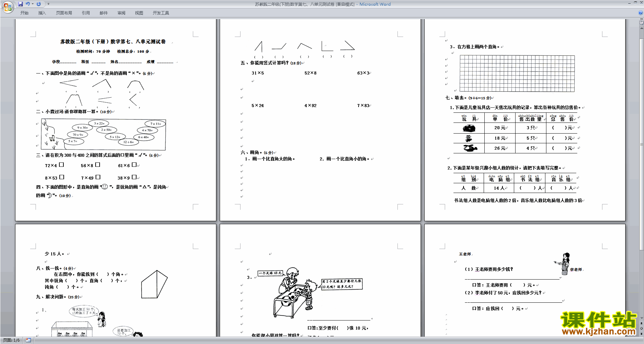The width and height of the screenshot is (644, 344).
Task: Click the box after 38×9
Action: coord(134,177)
